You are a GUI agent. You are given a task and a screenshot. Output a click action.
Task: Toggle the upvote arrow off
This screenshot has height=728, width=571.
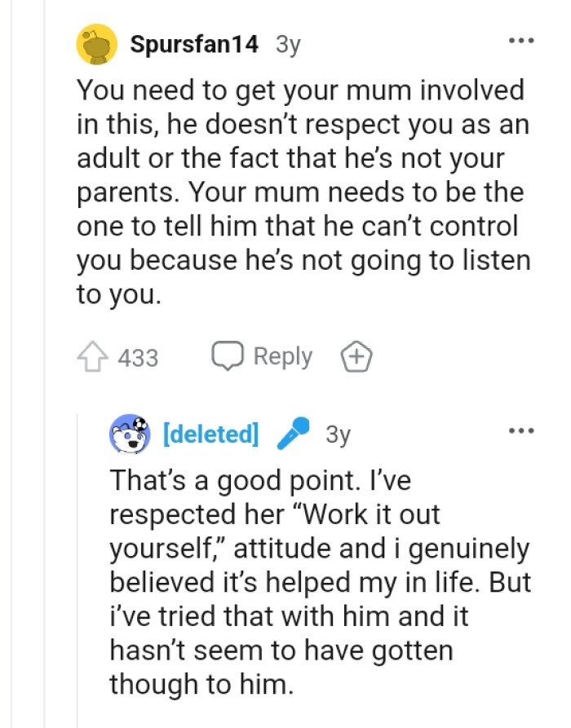click(x=92, y=356)
